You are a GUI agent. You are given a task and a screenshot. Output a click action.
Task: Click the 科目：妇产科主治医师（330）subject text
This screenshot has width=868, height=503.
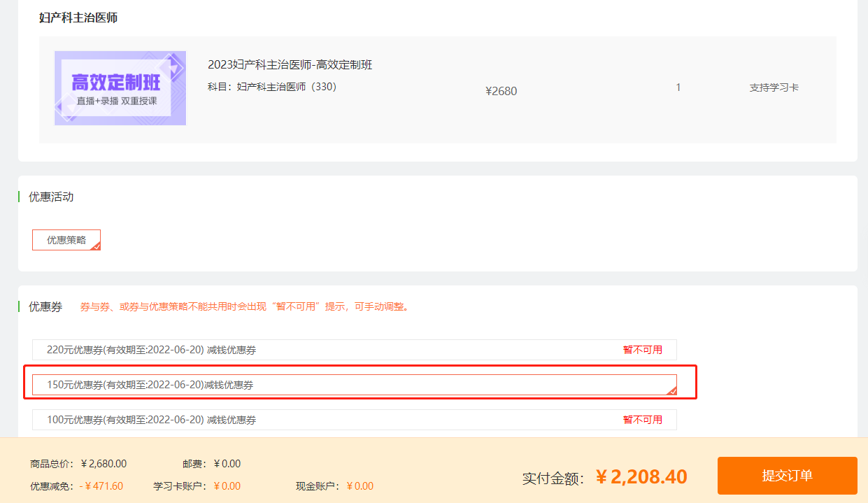click(x=272, y=87)
